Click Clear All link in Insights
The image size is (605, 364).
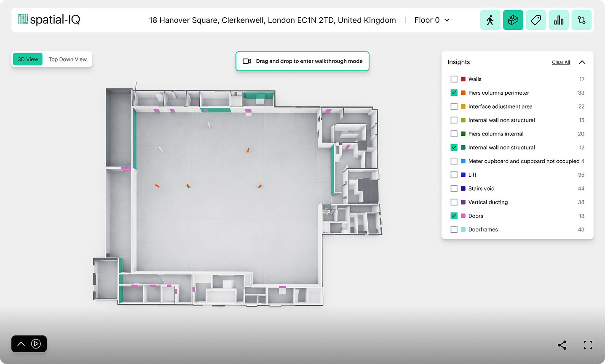(x=561, y=62)
